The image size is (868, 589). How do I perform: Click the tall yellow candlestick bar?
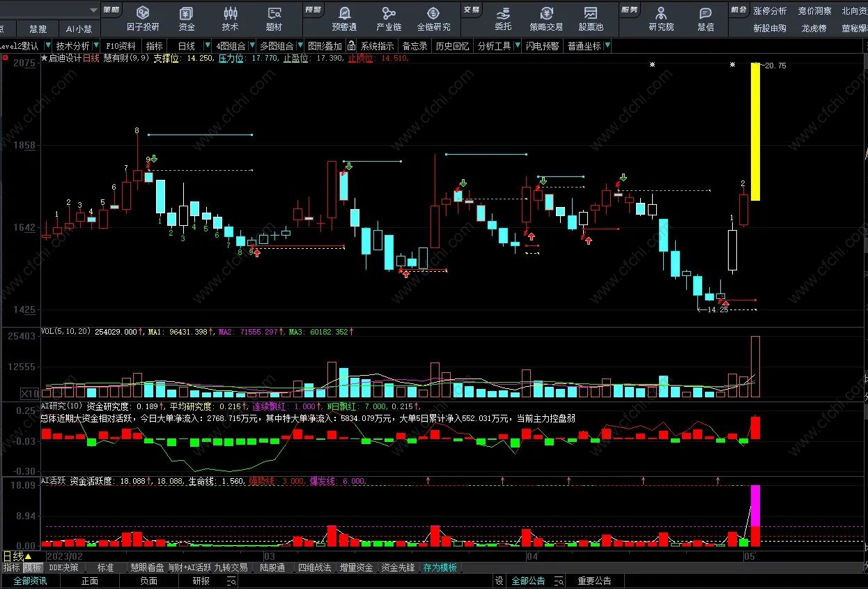(x=755, y=131)
